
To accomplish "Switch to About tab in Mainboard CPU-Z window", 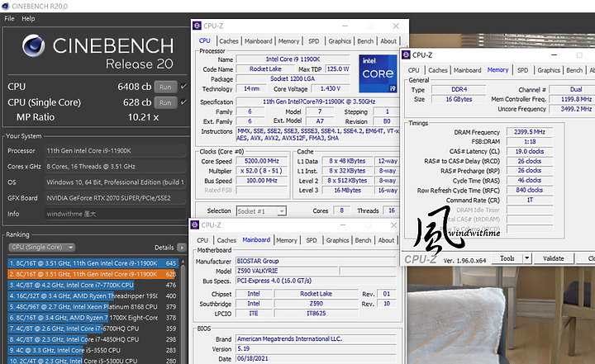I will click(x=386, y=240).
